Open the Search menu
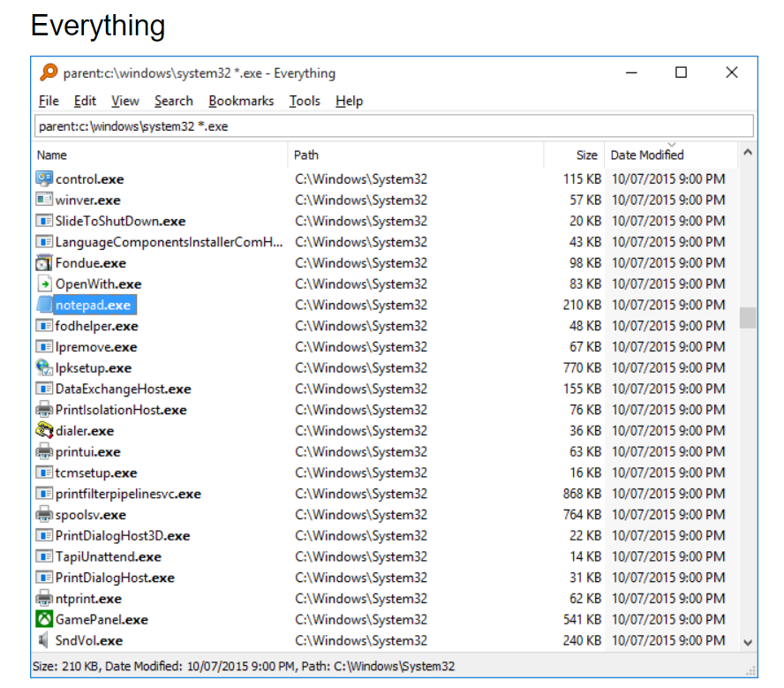Screen dimensions: 784x688 tap(173, 101)
